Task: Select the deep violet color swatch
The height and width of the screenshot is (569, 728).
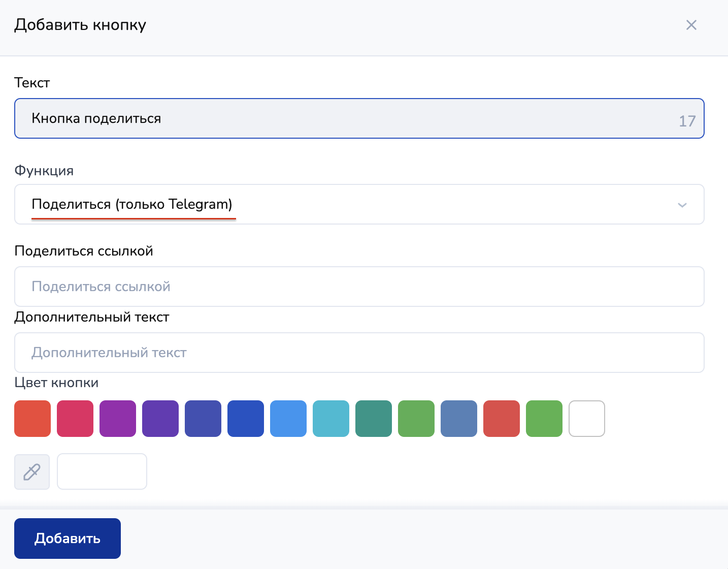Action: point(160,419)
